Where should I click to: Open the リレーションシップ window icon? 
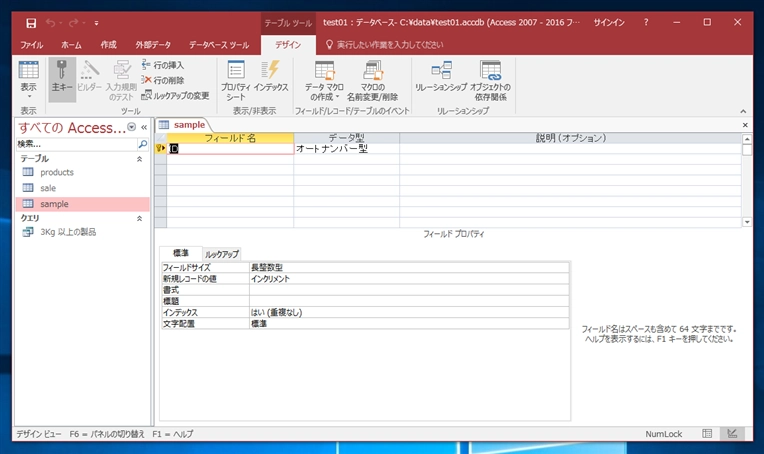click(x=441, y=70)
